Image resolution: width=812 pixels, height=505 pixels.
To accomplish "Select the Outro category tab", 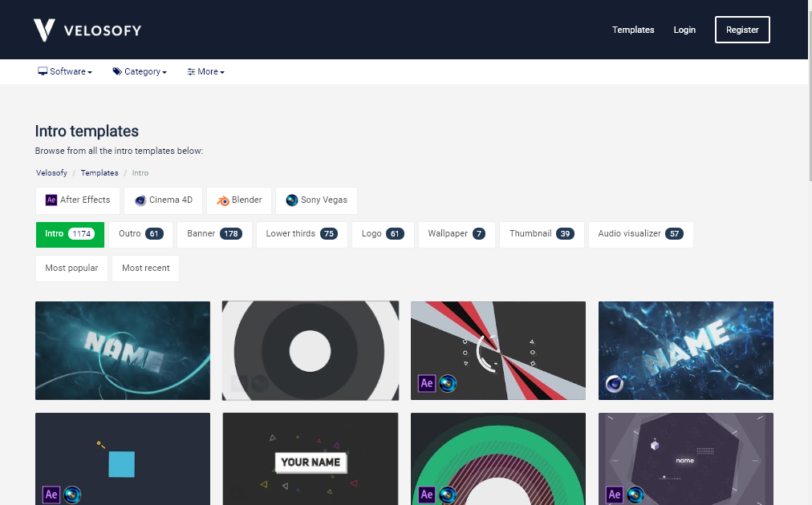I will tap(141, 234).
